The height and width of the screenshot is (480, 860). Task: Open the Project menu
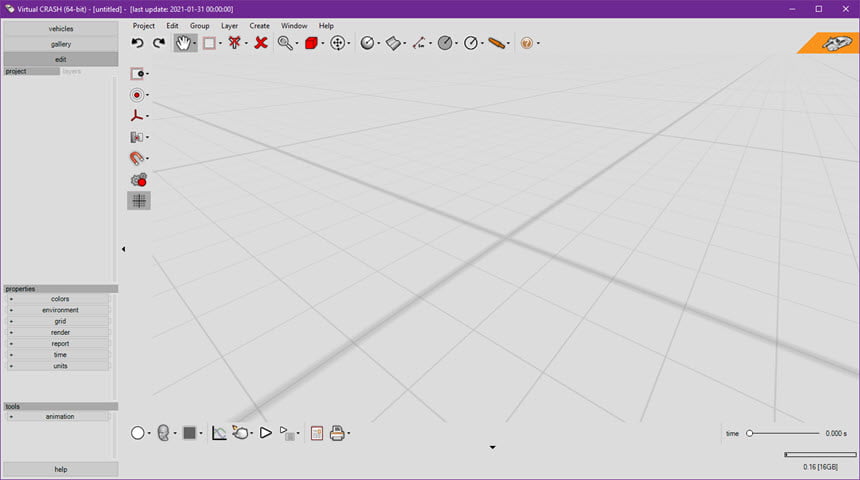coord(144,26)
